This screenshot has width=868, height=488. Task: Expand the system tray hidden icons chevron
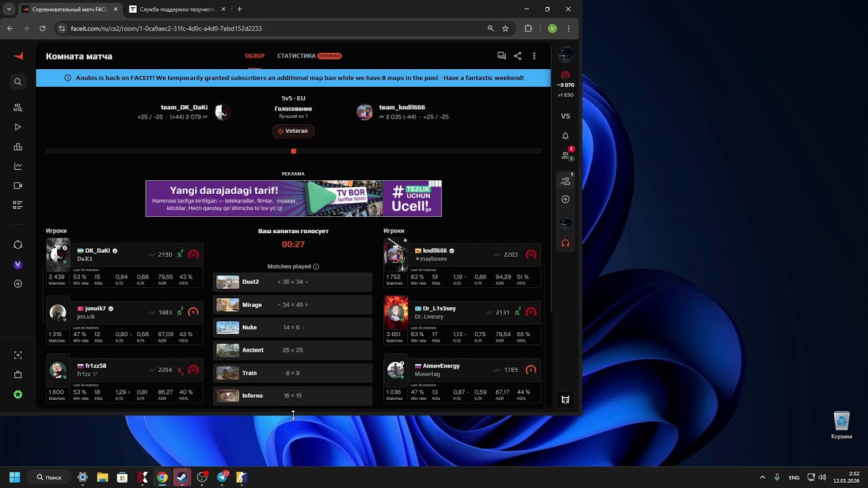[762, 477]
